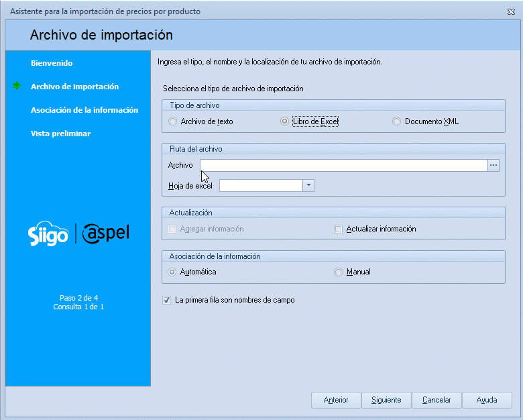Choose Libro de Excel file type
The width and height of the screenshot is (523, 420).
(285, 121)
